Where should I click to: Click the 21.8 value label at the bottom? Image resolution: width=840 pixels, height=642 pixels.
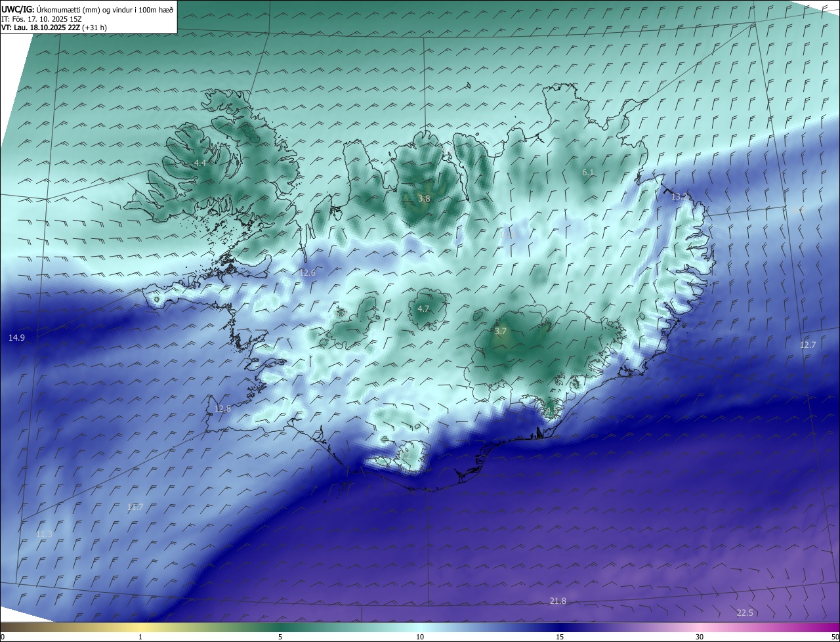[558, 601]
